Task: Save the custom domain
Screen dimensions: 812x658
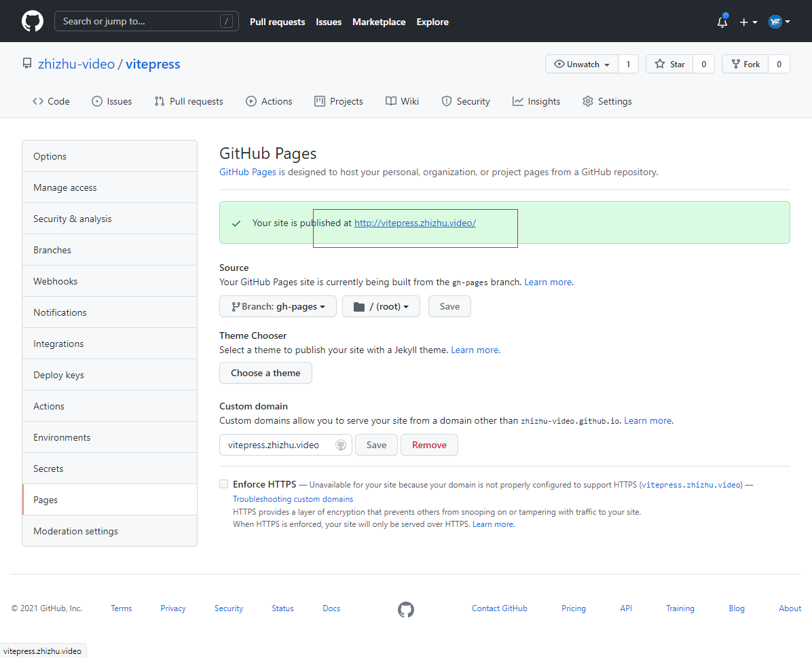Action: click(x=377, y=445)
